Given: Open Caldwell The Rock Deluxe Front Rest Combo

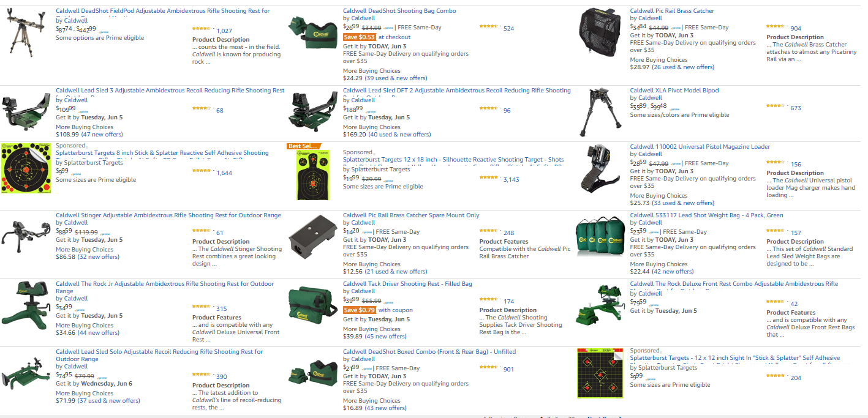Looking at the screenshot, I should [734, 284].
